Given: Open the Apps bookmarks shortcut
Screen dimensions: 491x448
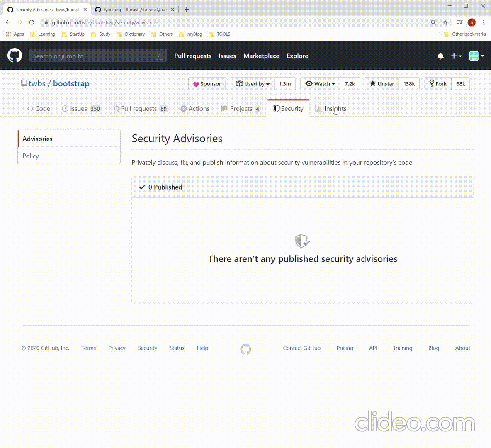Looking at the screenshot, I should click(15, 34).
